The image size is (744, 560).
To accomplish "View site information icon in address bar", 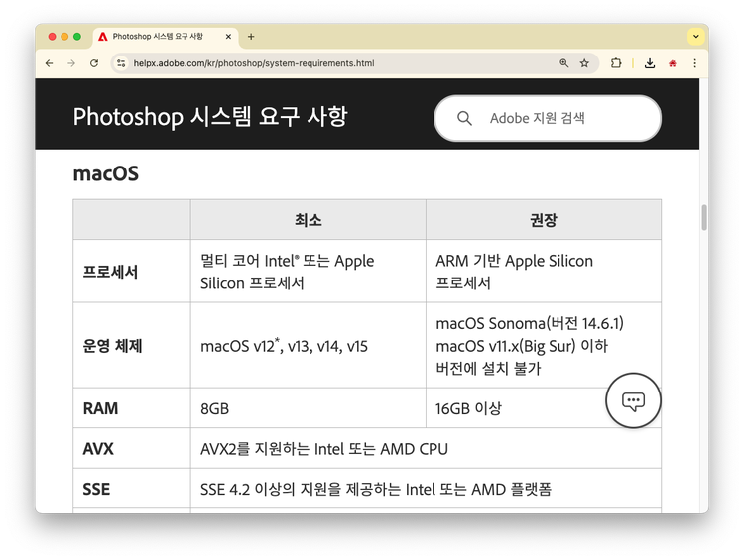I will pyautogui.click(x=121, y=63).
